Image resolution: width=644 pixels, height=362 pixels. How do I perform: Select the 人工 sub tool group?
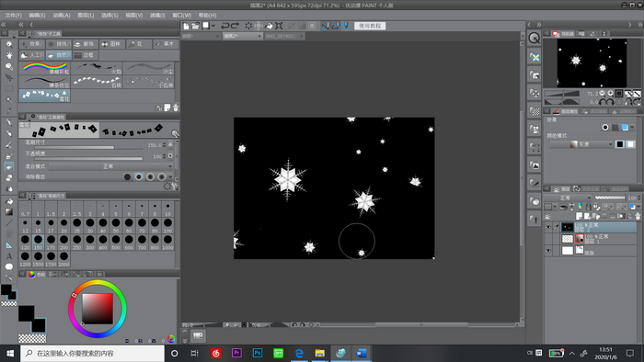point(32,55)
